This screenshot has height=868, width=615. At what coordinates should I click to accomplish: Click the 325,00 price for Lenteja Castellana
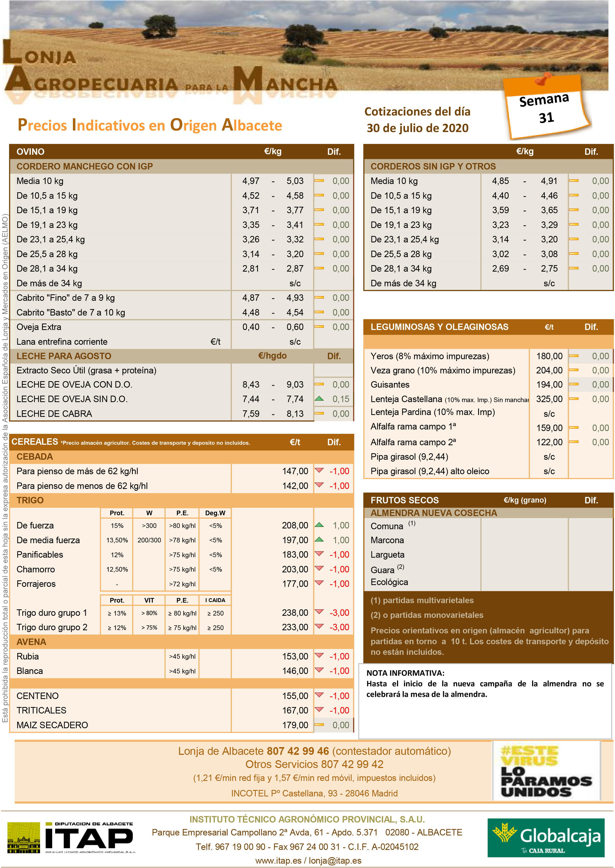tap(549, 398)
